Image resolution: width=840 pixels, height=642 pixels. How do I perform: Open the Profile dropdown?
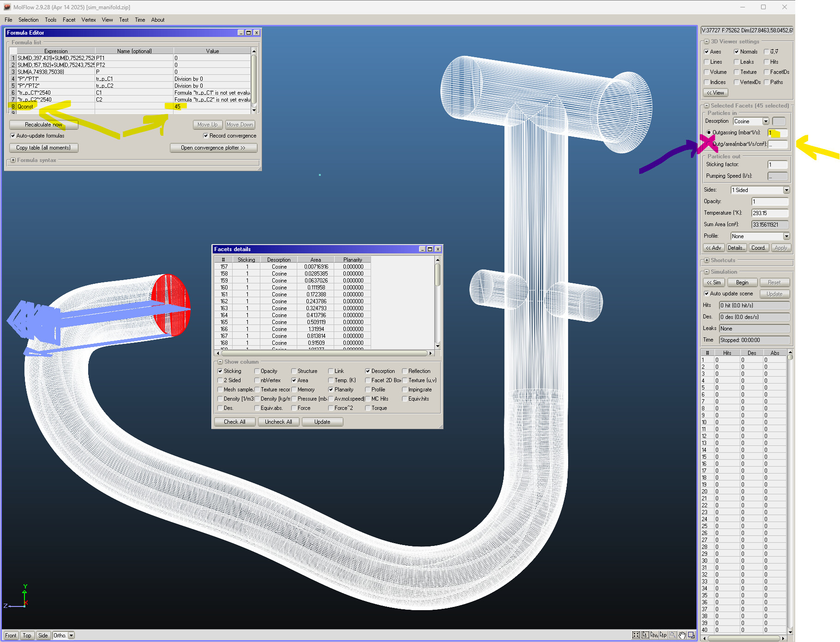tap(786, 236)
